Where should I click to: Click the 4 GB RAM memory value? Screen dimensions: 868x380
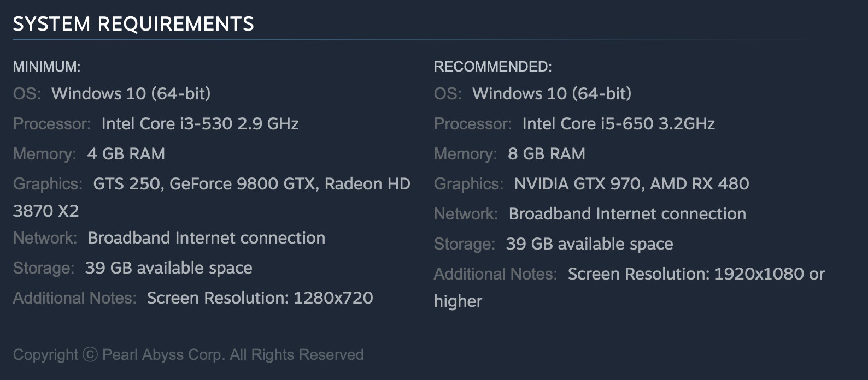tap(126, 154)
